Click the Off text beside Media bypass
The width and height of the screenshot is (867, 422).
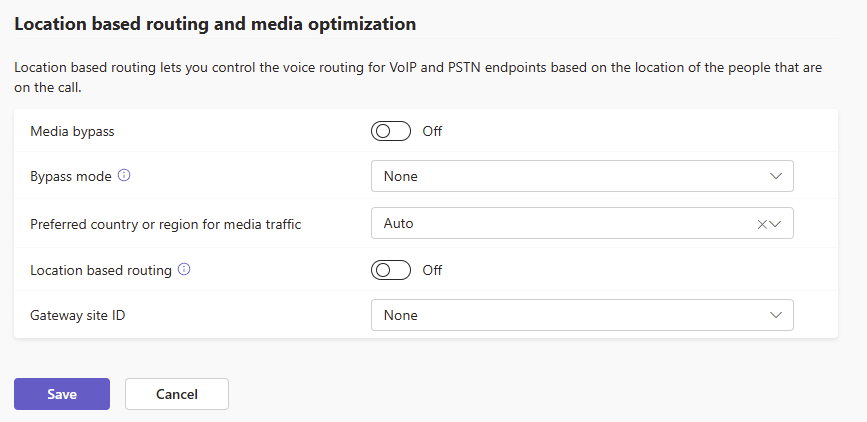[x=432, y=131]
